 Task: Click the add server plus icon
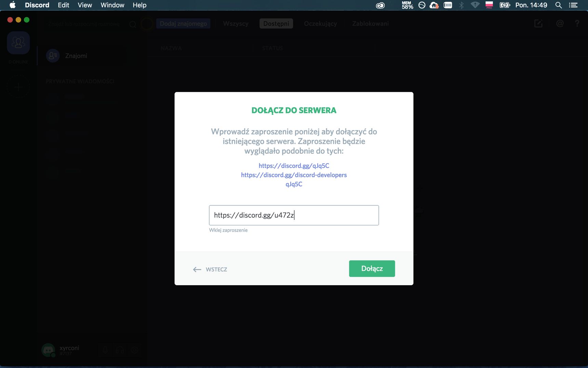(18, 87)
